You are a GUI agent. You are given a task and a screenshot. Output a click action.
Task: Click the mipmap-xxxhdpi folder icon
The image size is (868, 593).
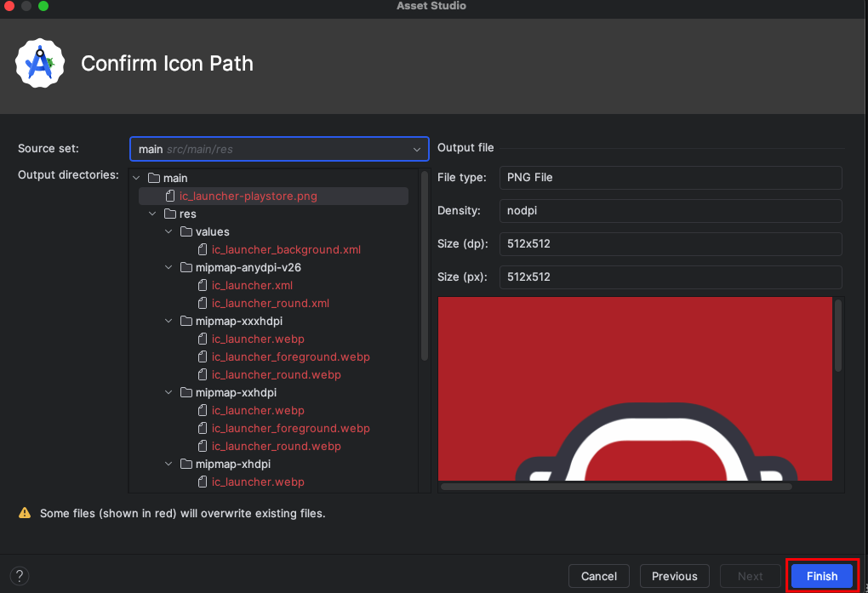point(186,321)
